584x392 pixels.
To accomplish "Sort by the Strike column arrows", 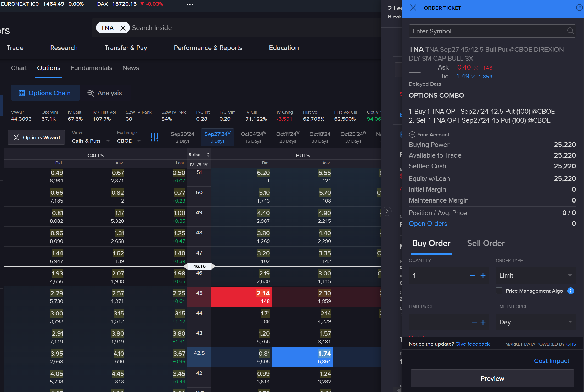I will click(208, 155).
